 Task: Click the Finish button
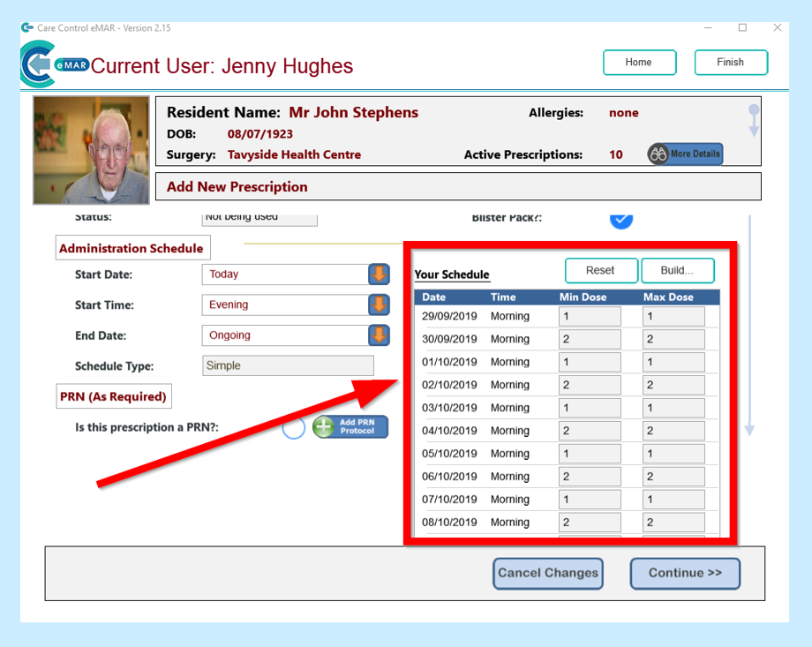tap(730, 63)
